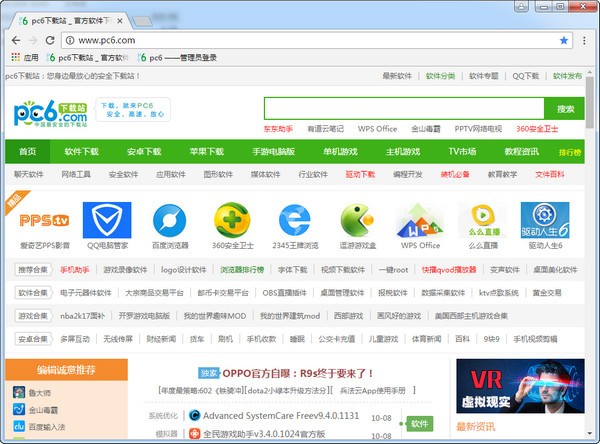
Task: Open the 排行榜 link in nav bar
Action: [569, 152]
